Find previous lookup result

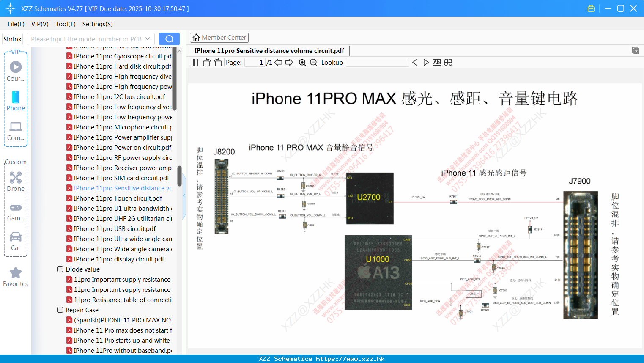(415, 63)
